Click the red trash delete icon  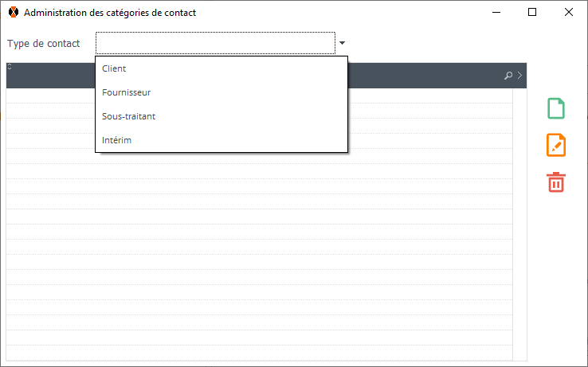(x=556, y=182)
